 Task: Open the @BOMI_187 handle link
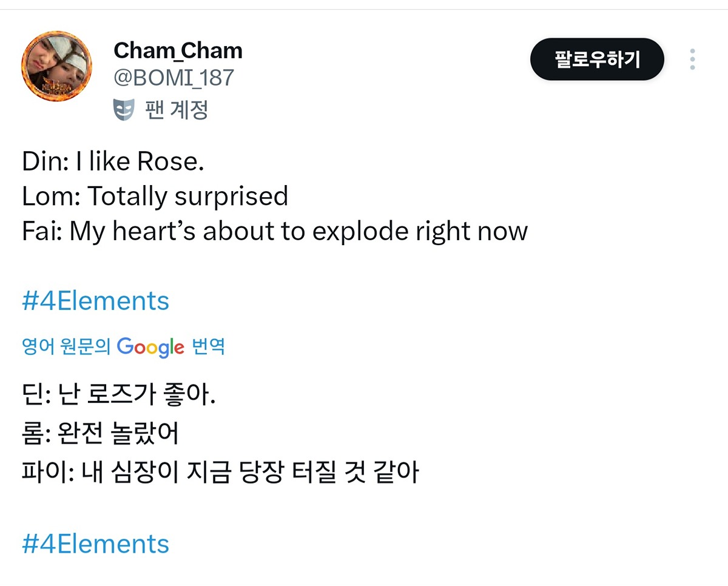coord(174,78)
